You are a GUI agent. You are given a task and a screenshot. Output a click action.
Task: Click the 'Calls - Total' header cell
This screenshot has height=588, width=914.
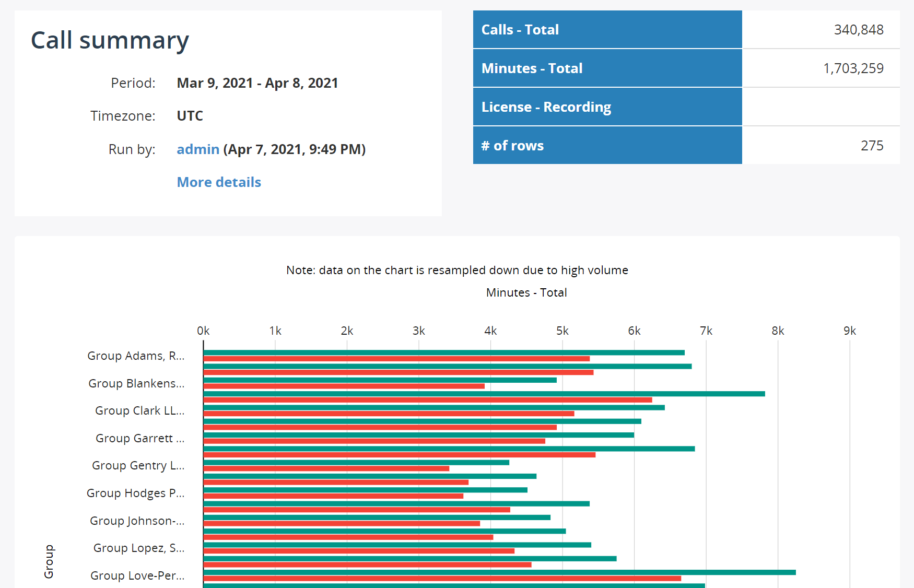(607, 30)
